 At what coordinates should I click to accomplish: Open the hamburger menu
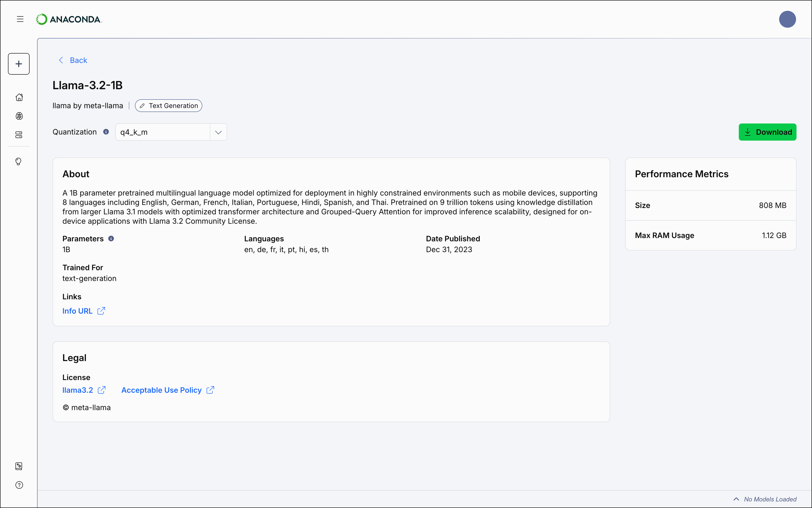pos(20,19)
